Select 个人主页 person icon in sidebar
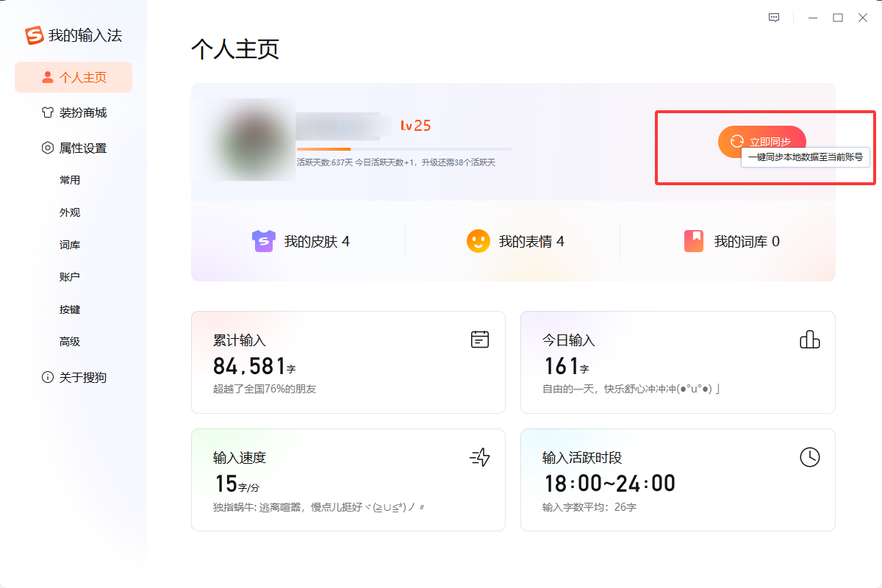 click(x=46, y=77)
